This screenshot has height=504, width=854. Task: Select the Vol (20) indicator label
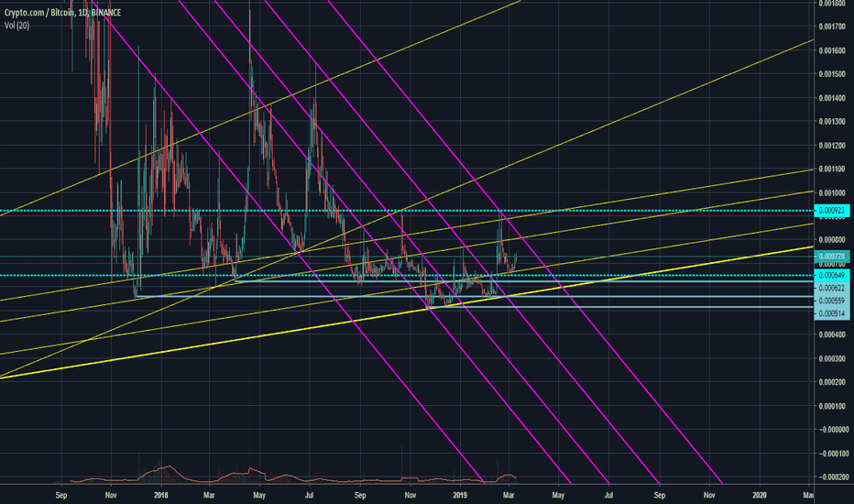(x=16, y=25)
